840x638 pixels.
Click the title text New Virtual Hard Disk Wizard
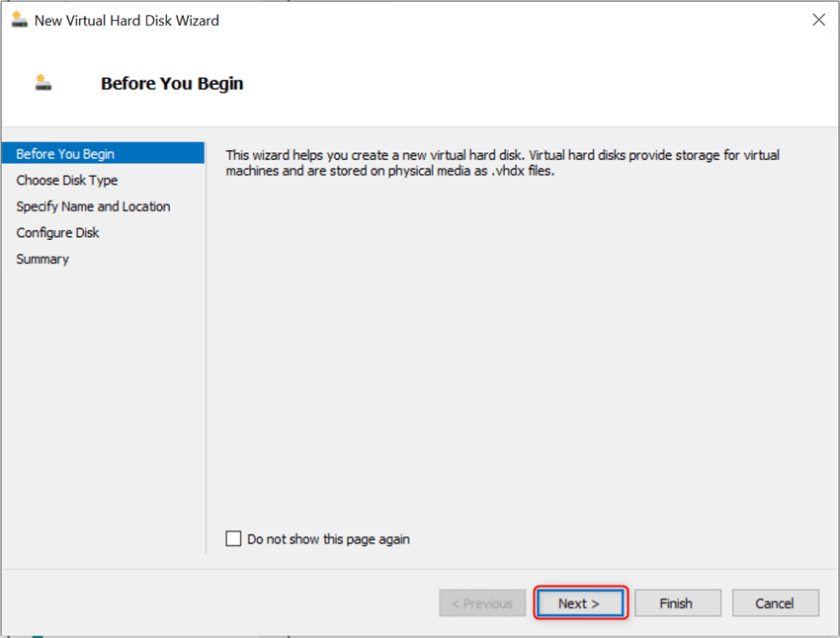pyautogui.click(x=130, y=19)
